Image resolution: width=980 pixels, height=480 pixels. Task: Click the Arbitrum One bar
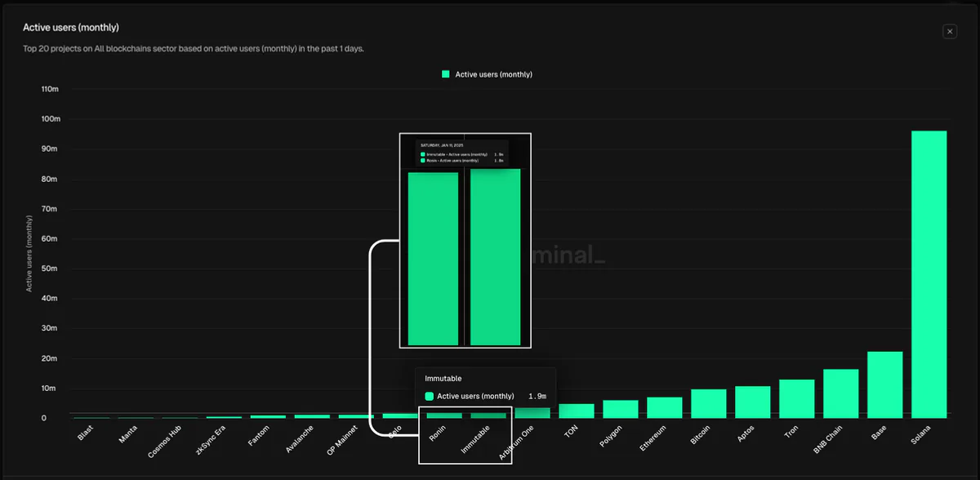pyautogui.click(x=532, y=412)
